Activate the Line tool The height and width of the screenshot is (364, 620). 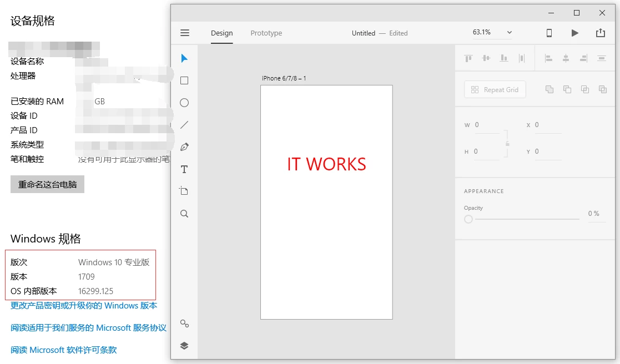tap(184, 125)
